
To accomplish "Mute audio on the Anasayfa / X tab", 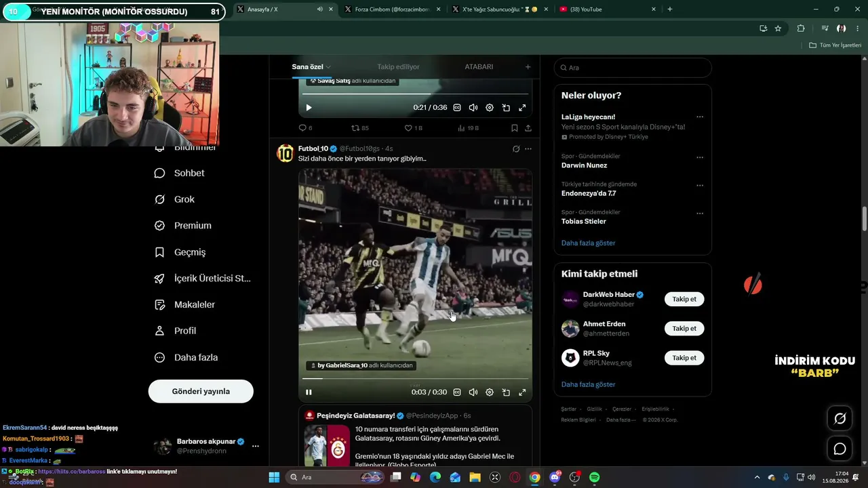I will point(319,9).
